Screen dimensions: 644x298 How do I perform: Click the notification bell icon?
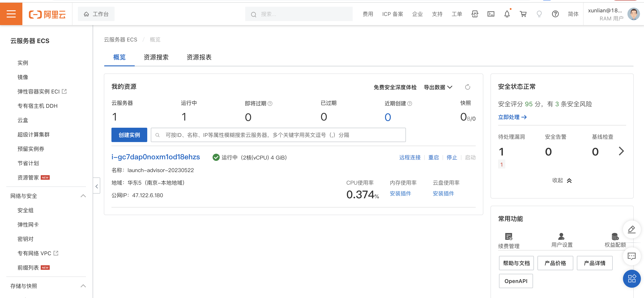(x=507, y=14)
